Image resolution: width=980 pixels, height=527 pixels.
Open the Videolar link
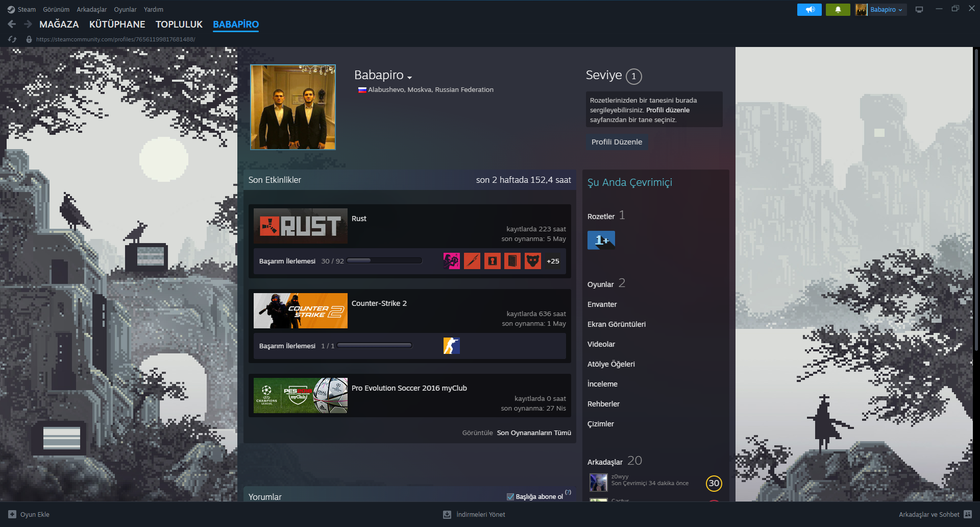click(601, 344)
